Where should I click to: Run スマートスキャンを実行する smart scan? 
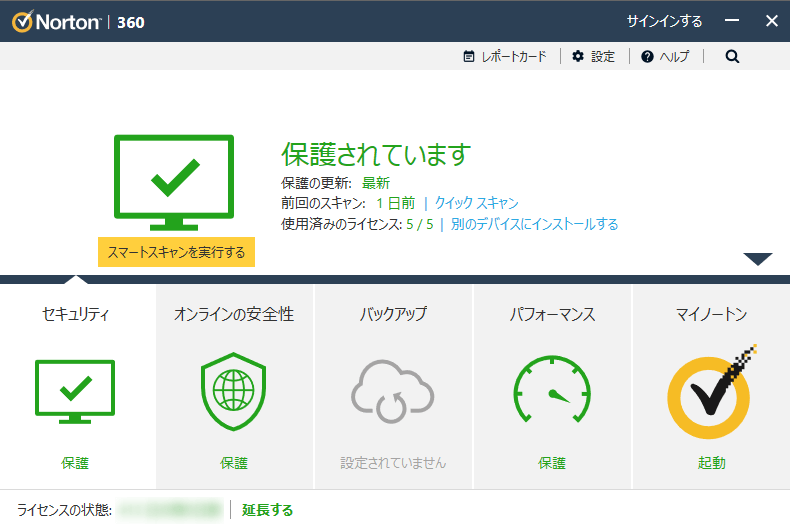coord(176,252)
